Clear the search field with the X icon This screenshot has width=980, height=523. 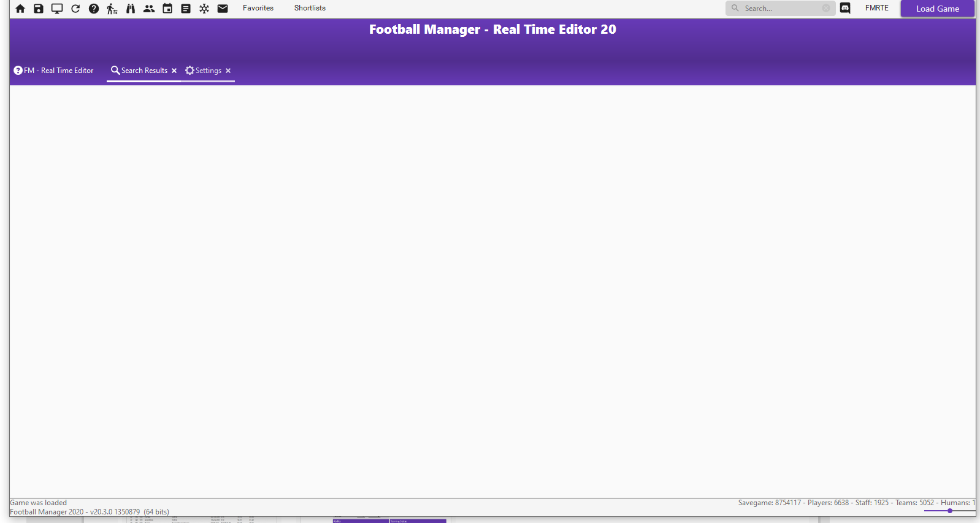coord(826,8)
